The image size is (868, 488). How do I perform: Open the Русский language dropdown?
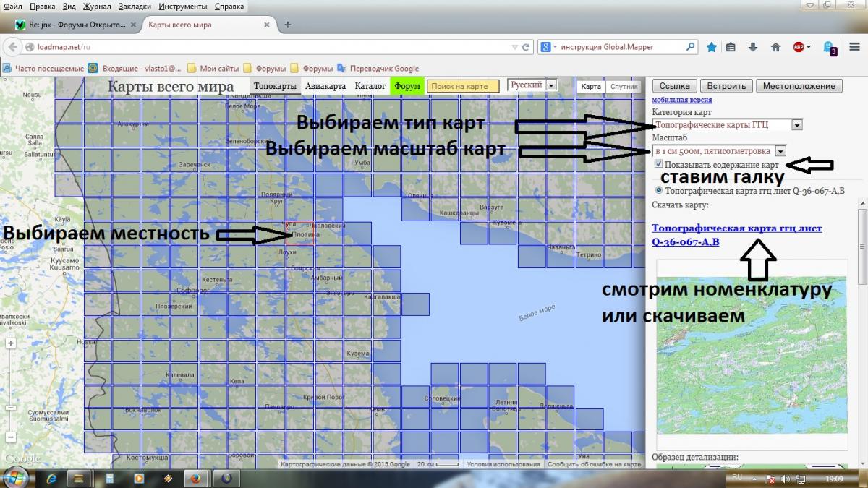point(551,85)
